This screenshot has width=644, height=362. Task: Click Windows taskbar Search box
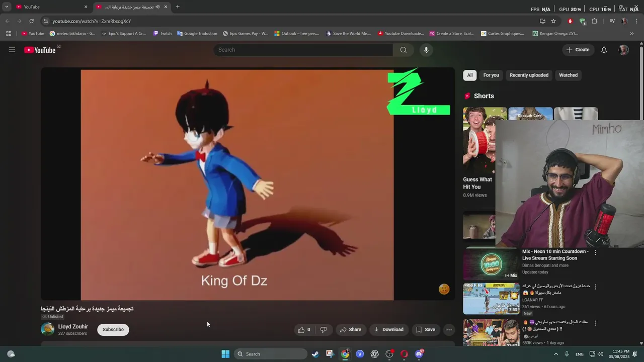pyautogui.click(x=270, y=354)
